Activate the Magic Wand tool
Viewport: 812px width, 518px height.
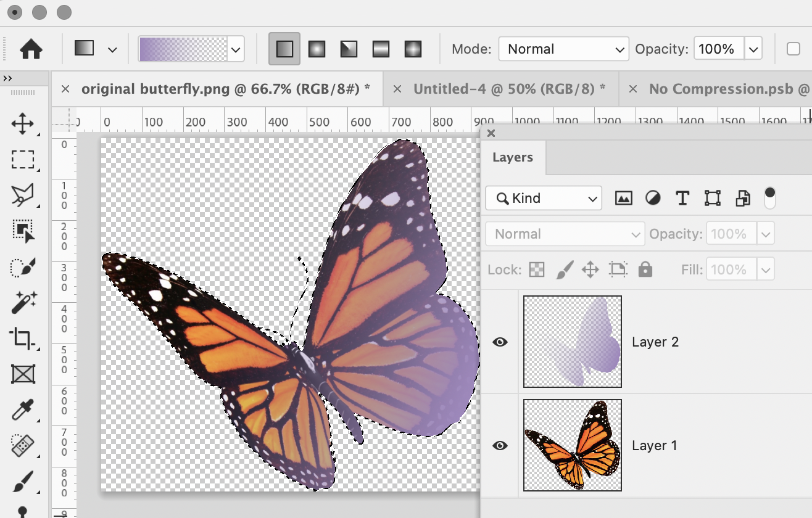(23, 302)
